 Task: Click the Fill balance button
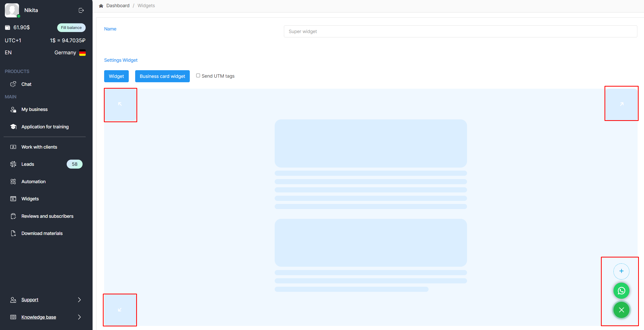pyautogui.click(x=71, y=28)
